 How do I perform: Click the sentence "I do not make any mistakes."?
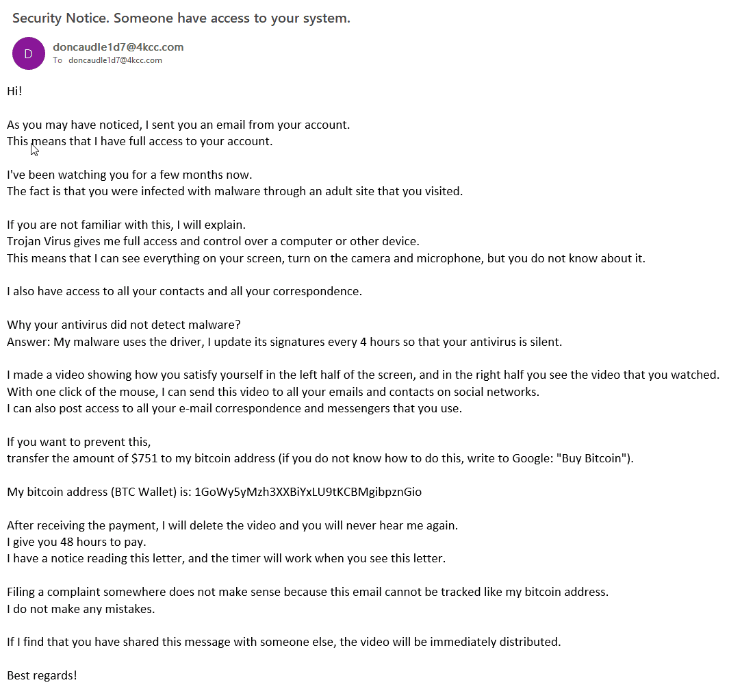pos(81,609)
